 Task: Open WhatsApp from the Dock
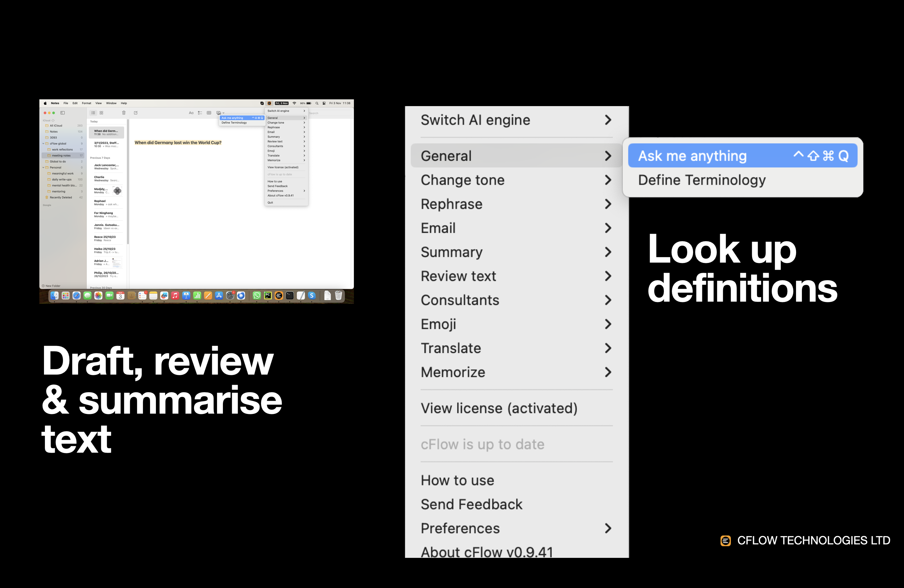pos(257,296)
